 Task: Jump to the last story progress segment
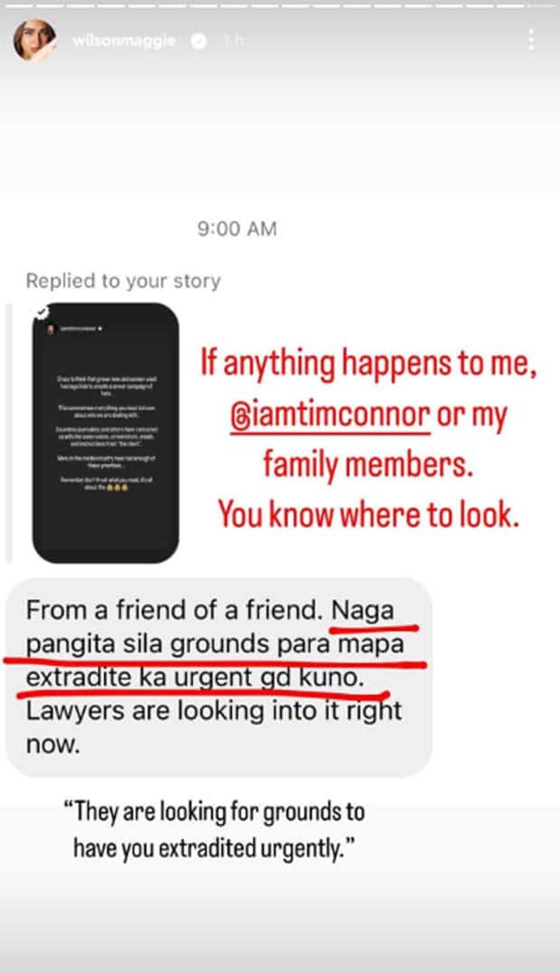pyautogui.click(x=542, y=5)
